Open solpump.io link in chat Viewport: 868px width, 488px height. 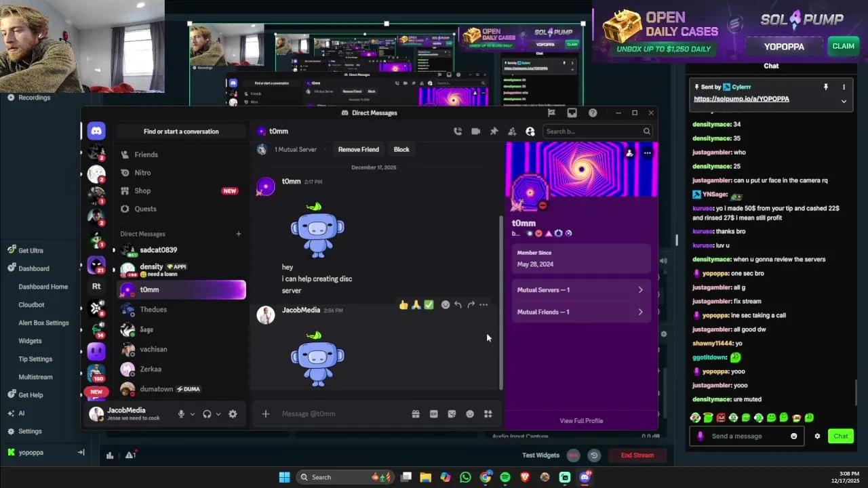pyautogui.click(x=741, y=99)
